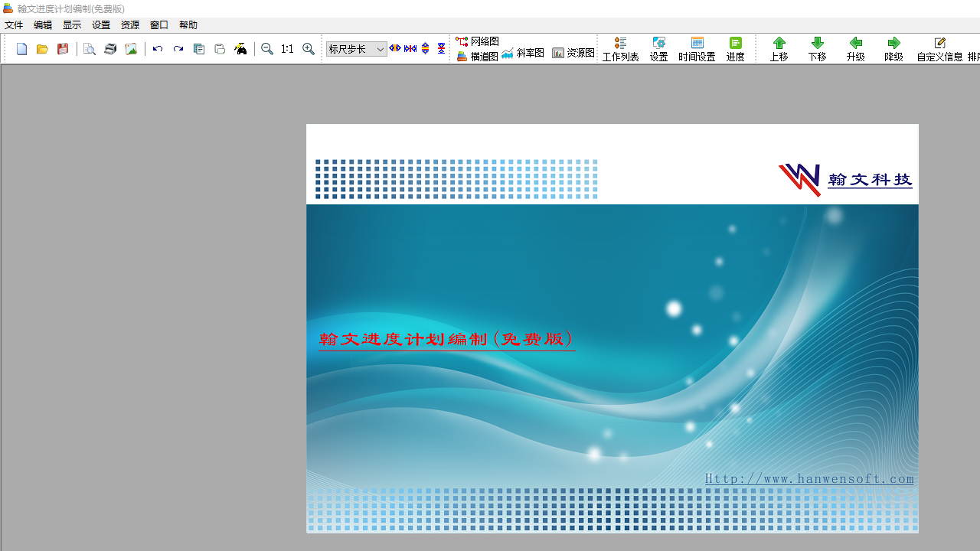Image resolution: width=980 pixels, height=551 pixels.
Task: Open the 资源 menu
Action: [130, 25]
